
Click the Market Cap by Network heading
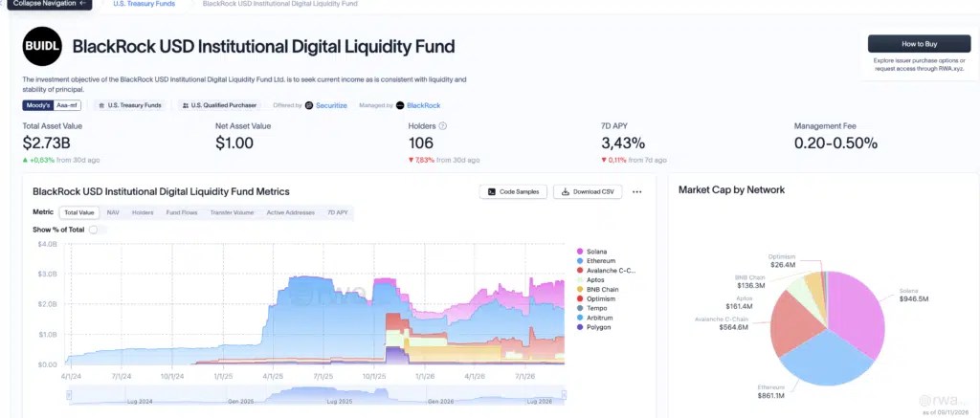[731, 189]
